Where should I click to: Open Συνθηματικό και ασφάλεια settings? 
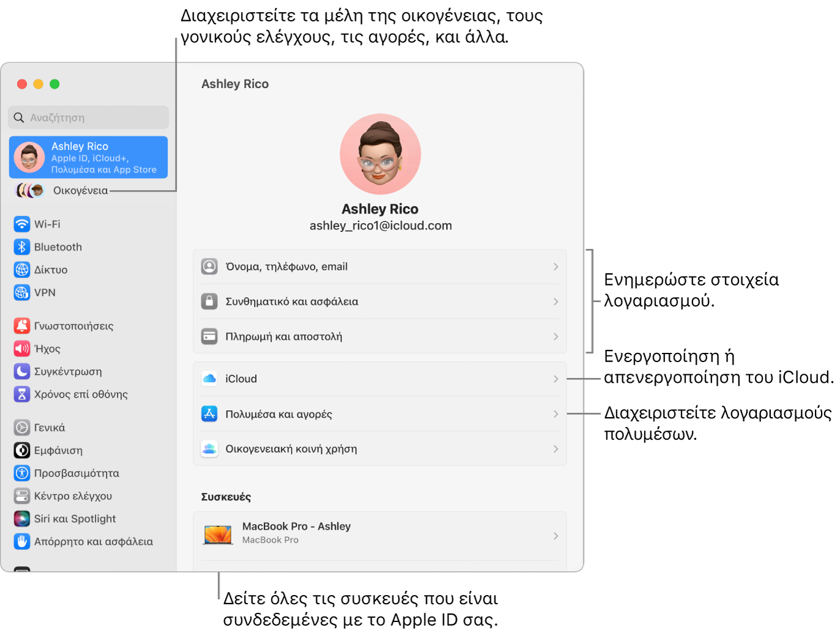(380, 302)
